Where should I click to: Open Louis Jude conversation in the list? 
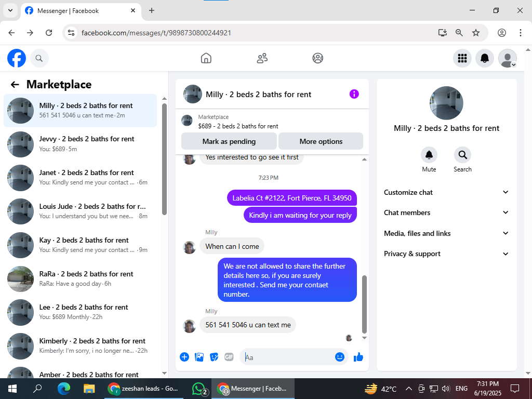(81, 211)
